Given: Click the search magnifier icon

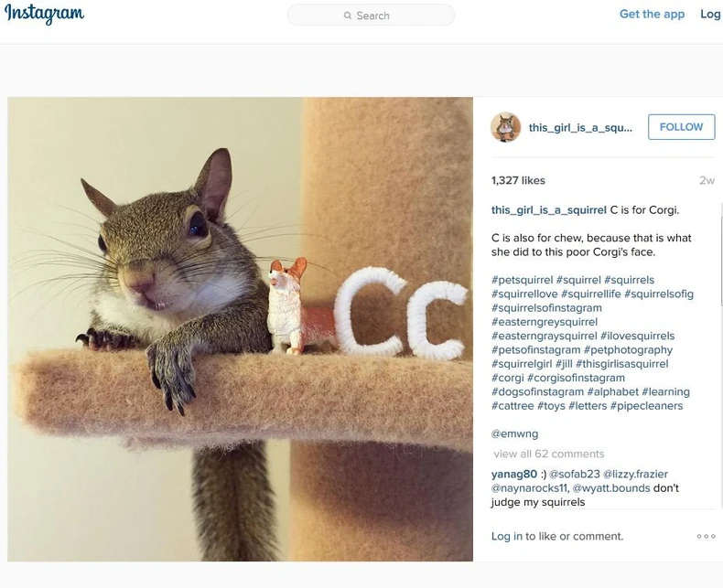Looking at the screenshot, I should click(348, 16).
